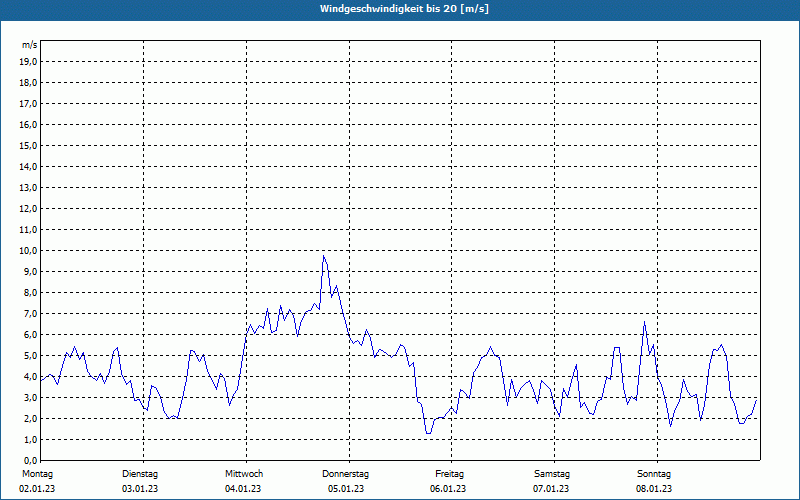Click the 'Dienstag' day label
Image resolution: width=800 pixels, height=500 pixels.
point(140,474)
